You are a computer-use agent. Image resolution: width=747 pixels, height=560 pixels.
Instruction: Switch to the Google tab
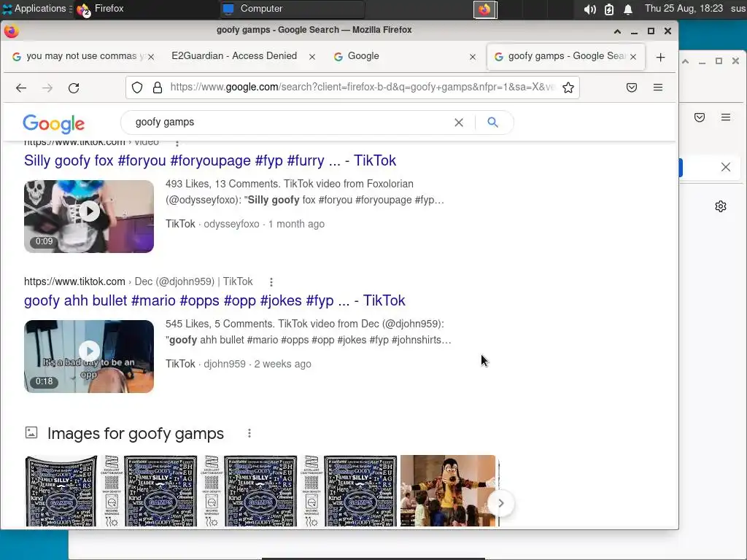(363, 56)
